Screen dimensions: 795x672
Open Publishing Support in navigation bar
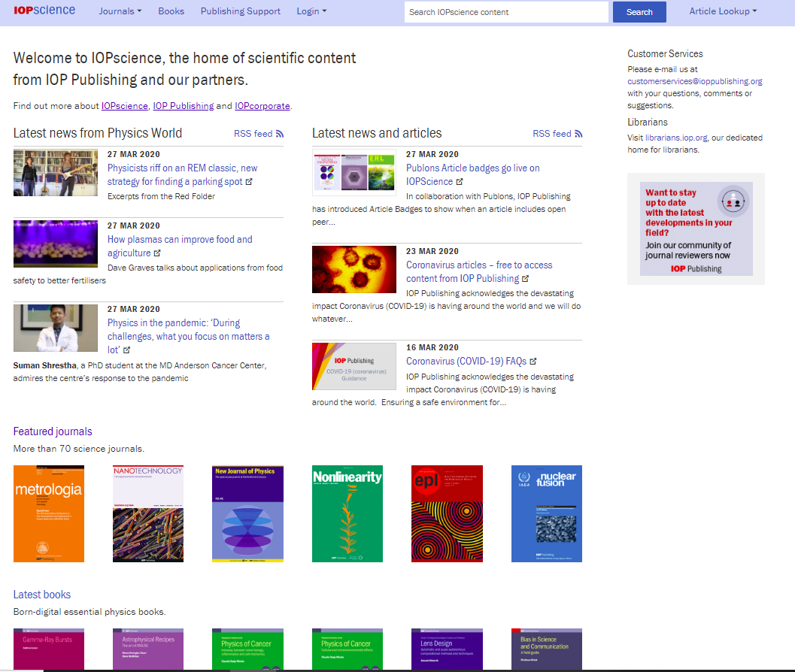241,11
